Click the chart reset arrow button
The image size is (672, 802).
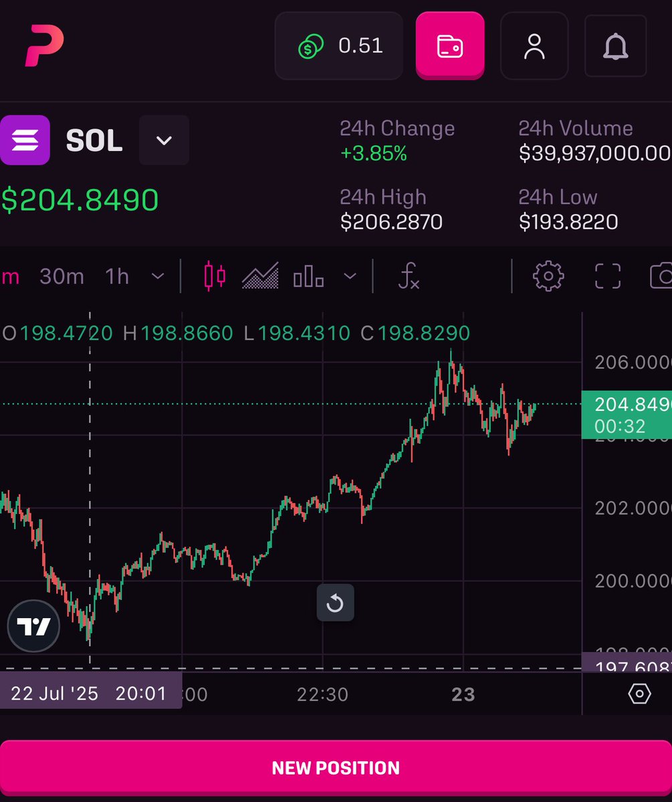click(x=335, y=604)
